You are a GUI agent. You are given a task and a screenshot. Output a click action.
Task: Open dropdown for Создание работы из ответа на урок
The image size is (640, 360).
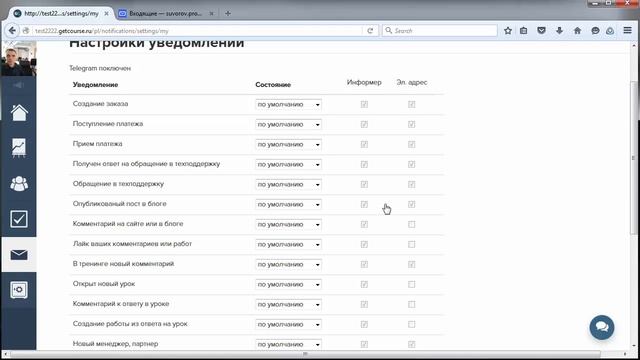(288, 324)
